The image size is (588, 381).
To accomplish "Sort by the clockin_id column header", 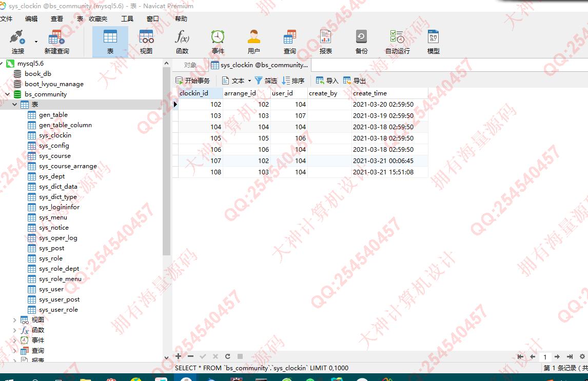I will point(200,93).
